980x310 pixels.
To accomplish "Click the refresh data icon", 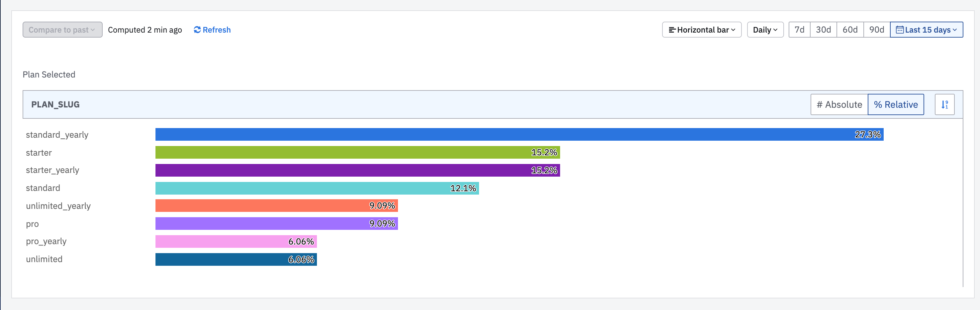I will coord(197,30).
